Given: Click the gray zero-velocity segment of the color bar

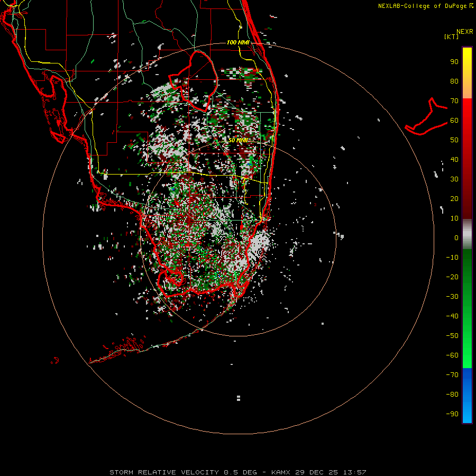Looking at the screenshot, I should point(467,234).
